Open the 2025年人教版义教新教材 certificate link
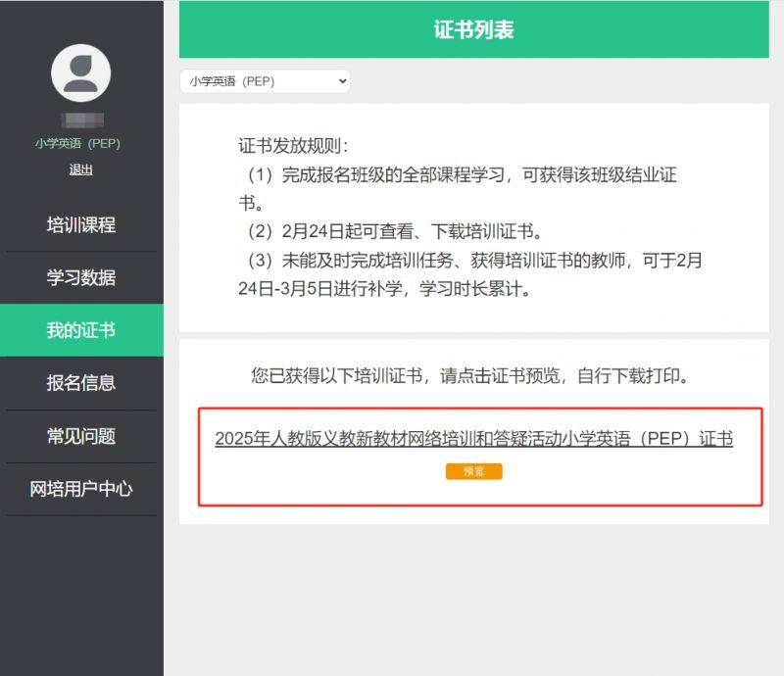The width and height of the screenshot is (784, 676). point(474,439)
